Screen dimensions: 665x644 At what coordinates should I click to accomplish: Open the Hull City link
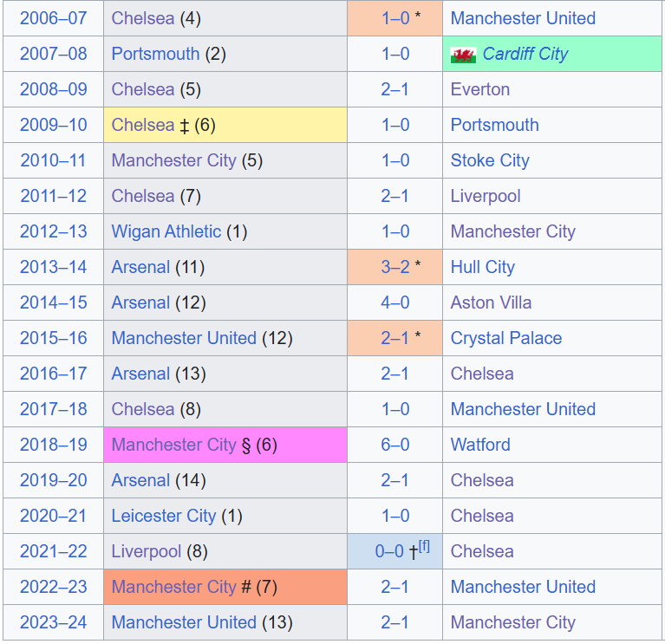click(x=483, y=267)
